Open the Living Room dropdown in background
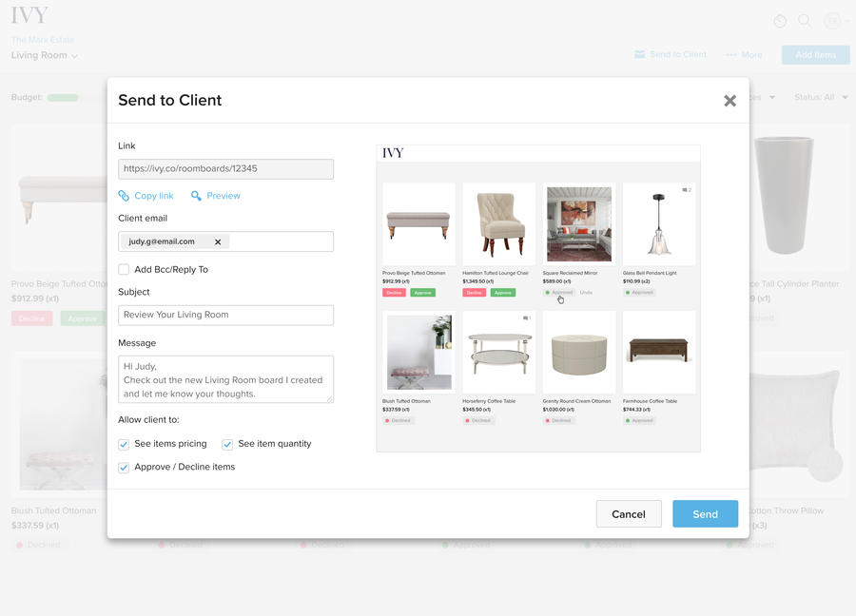The height and width of the screenshot is (616, 856). [x=45, y=56]
